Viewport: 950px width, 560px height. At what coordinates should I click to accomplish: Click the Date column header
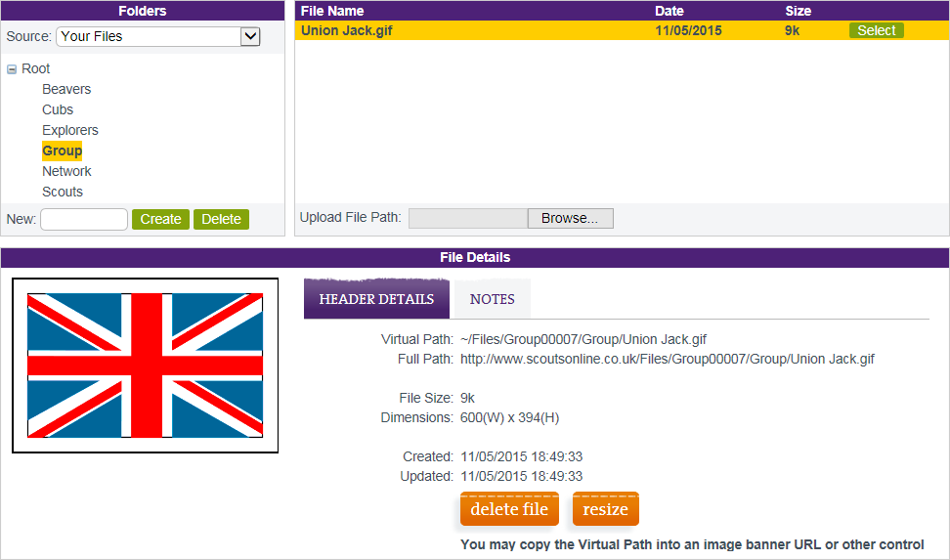point(669,11)
